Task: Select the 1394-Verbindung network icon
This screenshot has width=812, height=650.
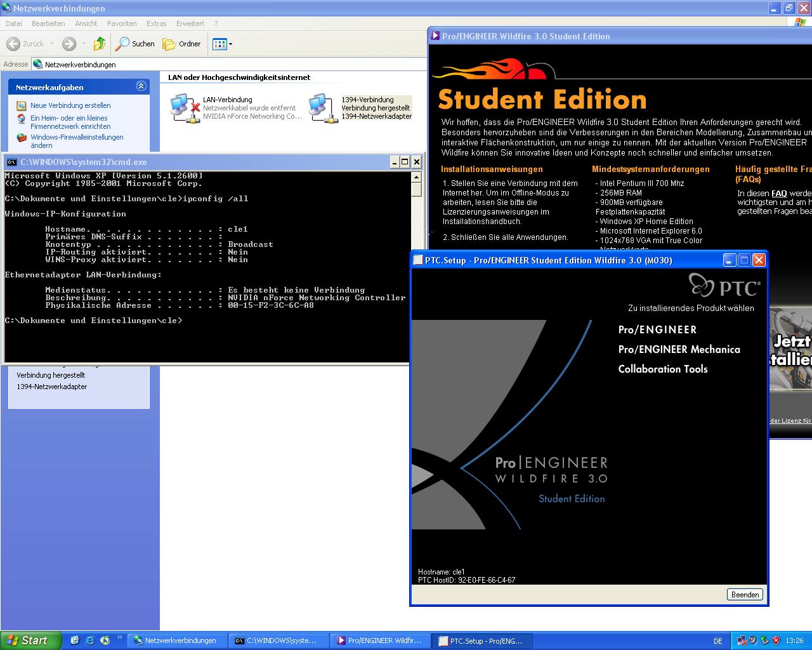Action: point(322,108)
